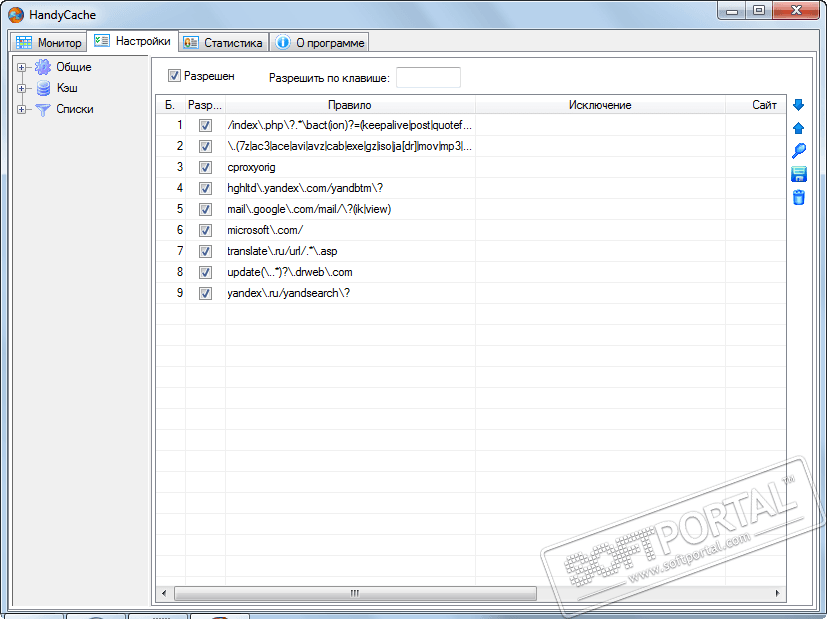Screen dimensions: 827x619
Task: Switch to the Настройки tab
Action: pos(132,41)
